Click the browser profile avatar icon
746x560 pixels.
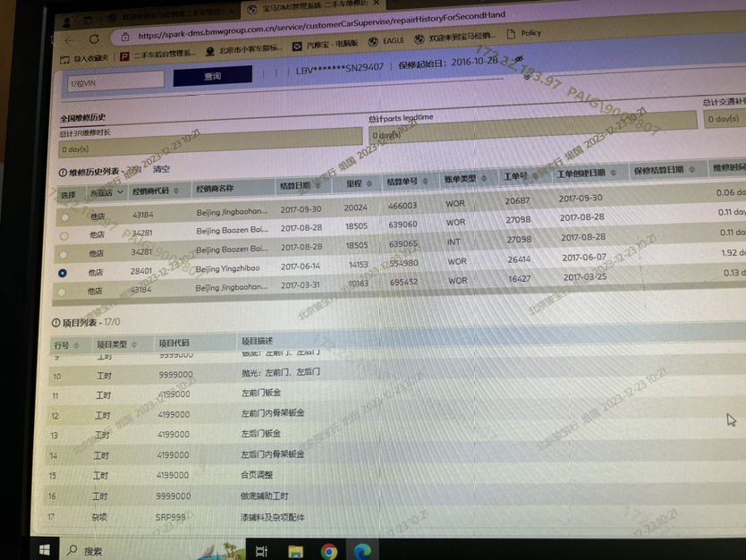67,21
